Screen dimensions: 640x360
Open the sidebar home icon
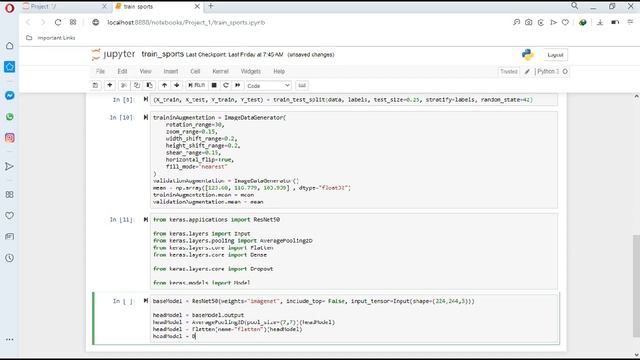pyautogui.click(x=9, y=46)
